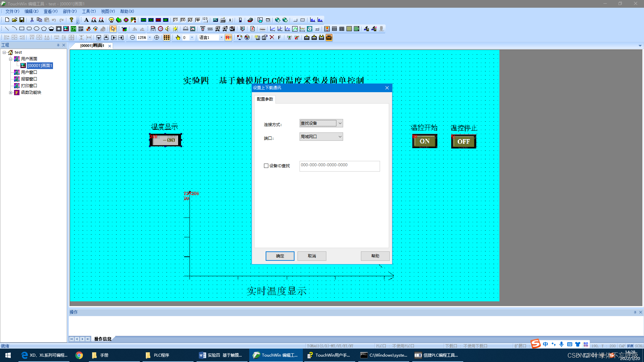
Task: Select 用户窗口 in project tree
Action: tap(29, 72)
